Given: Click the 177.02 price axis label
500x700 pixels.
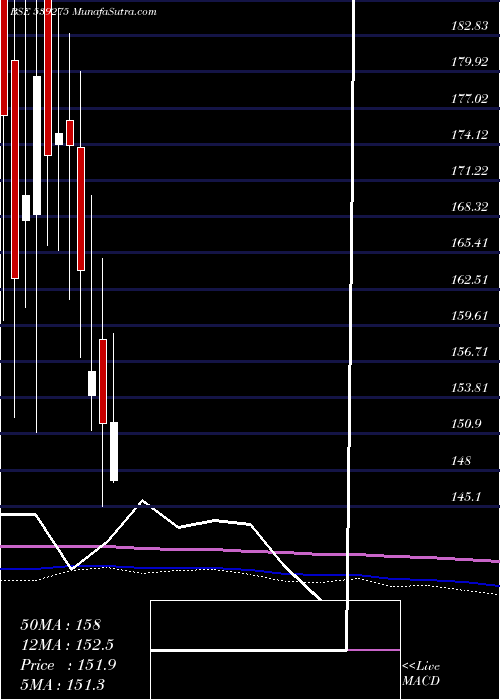Looking at the screenshot, I should click(x=470, y=98).
